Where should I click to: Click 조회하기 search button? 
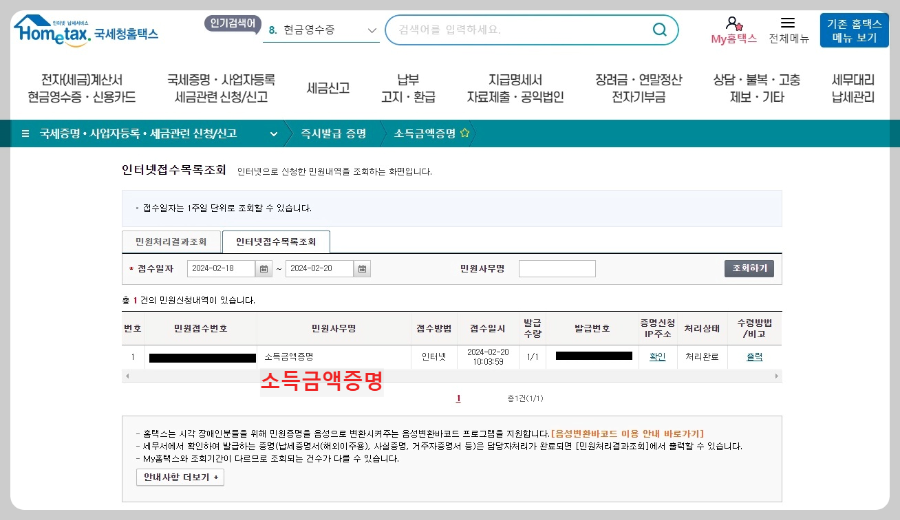point(749,269)
